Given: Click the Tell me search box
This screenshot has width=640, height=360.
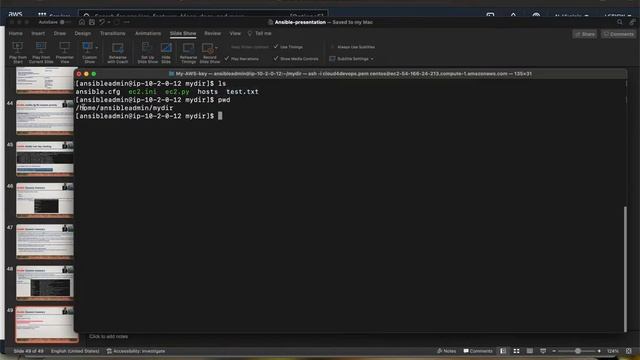Looking at the screenshot, I should click(x=260, y=33).
